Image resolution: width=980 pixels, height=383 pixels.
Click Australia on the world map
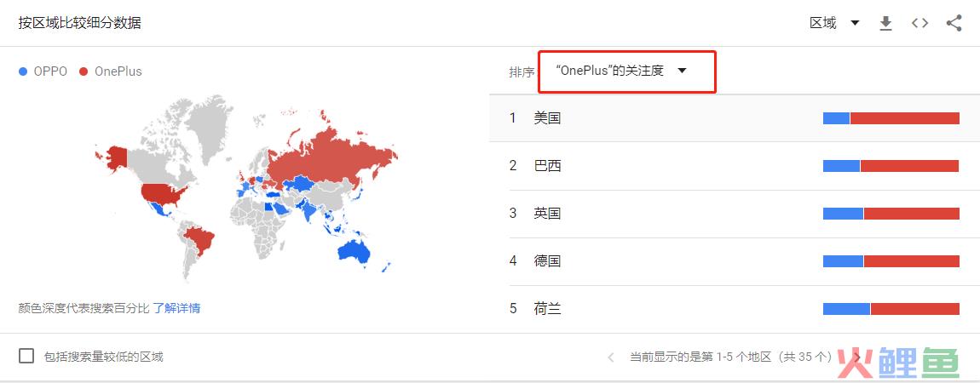[358, 249]
